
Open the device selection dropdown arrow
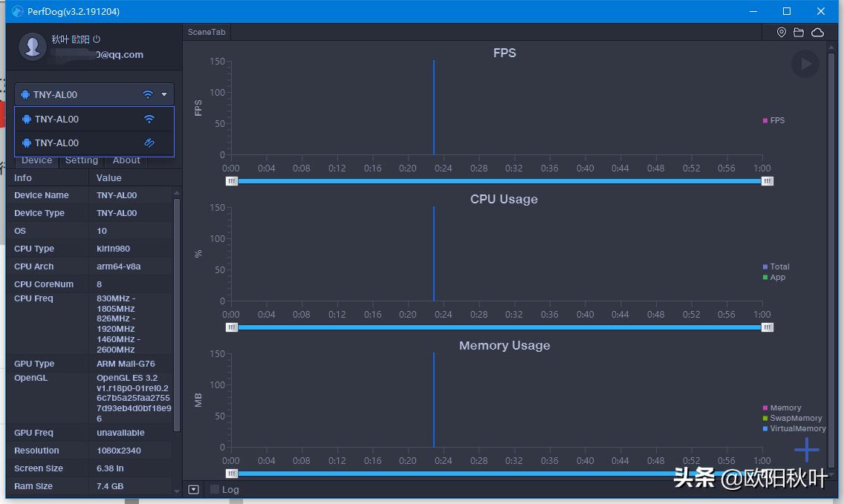pos(164,95)
